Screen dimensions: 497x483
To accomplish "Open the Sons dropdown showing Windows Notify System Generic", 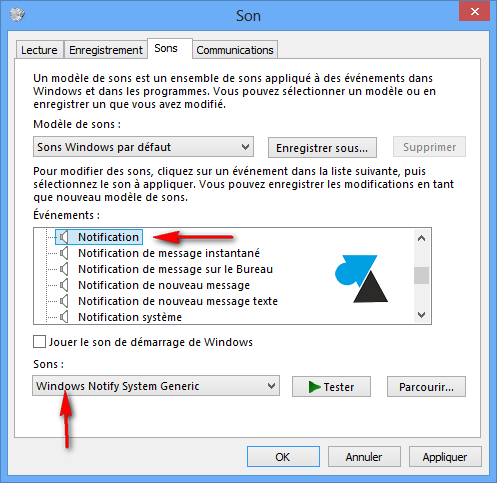I will pos(156,386).
